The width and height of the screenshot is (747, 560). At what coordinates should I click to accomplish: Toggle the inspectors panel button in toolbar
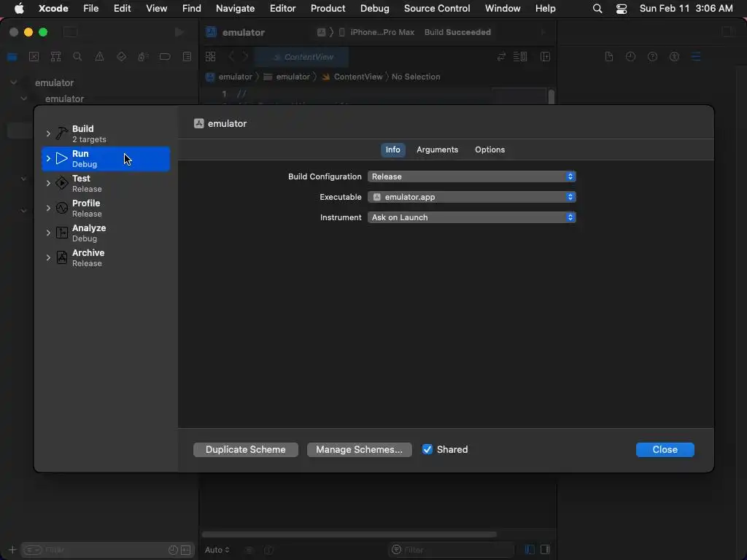click(727, 32)
